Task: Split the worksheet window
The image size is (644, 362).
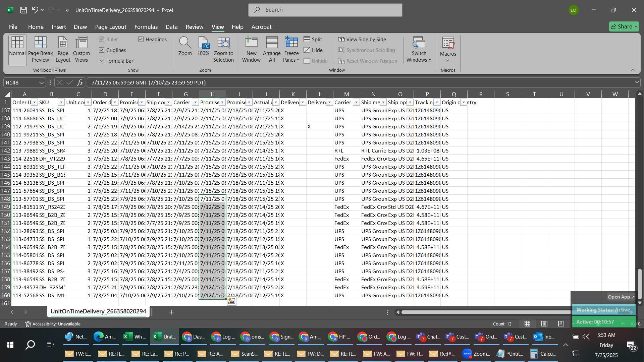Action: coord(313,39)
